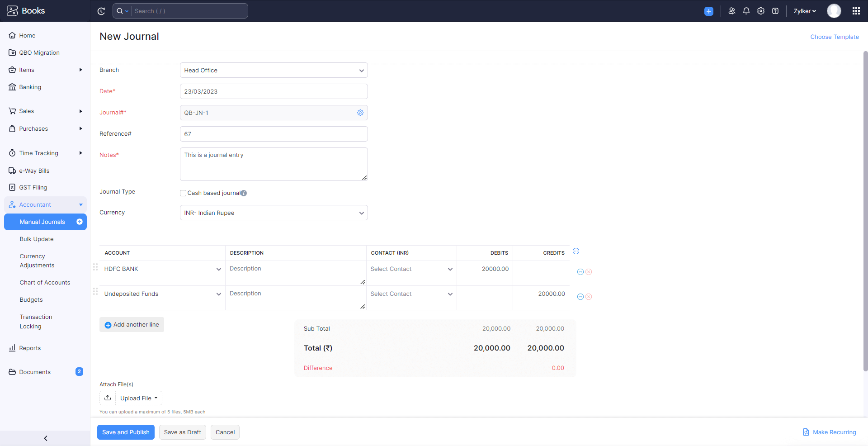Viewport: 868px width, 446px height.
Task: Open the apps grid launcher
Action: click(x=856, y=11)
